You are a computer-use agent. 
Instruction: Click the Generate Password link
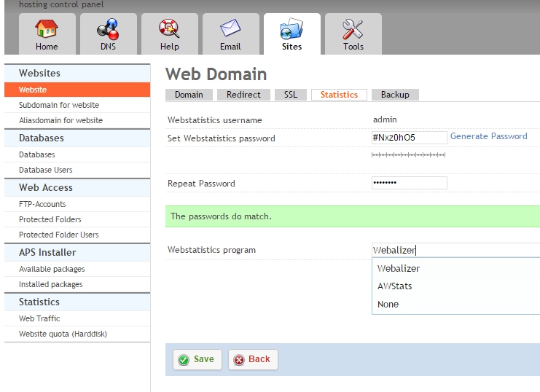click(x=489, y=136)
